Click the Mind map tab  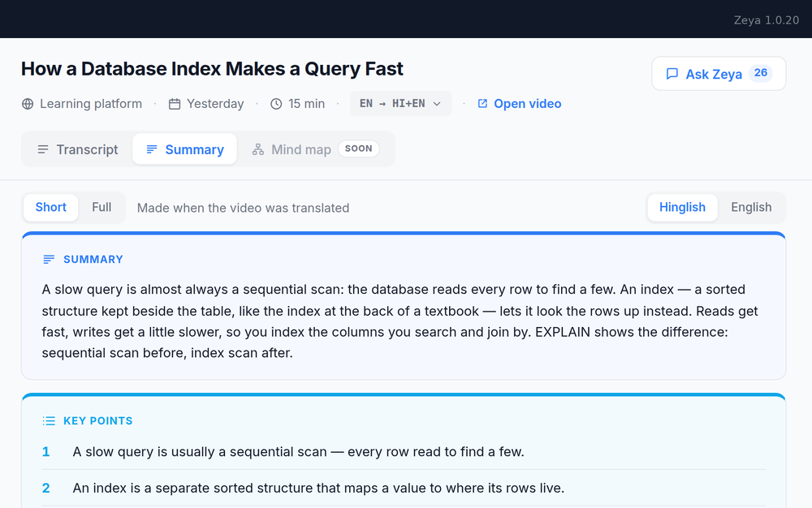[315, 149]
